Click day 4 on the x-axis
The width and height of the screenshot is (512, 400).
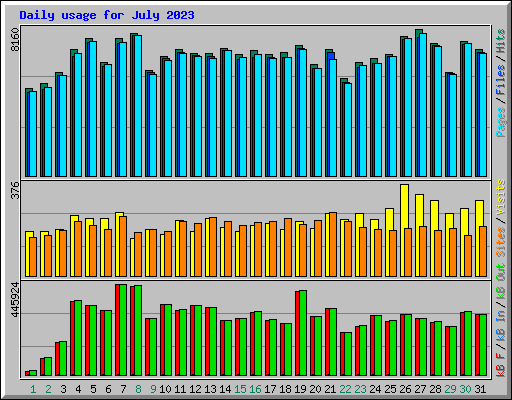tap(78, 389)
